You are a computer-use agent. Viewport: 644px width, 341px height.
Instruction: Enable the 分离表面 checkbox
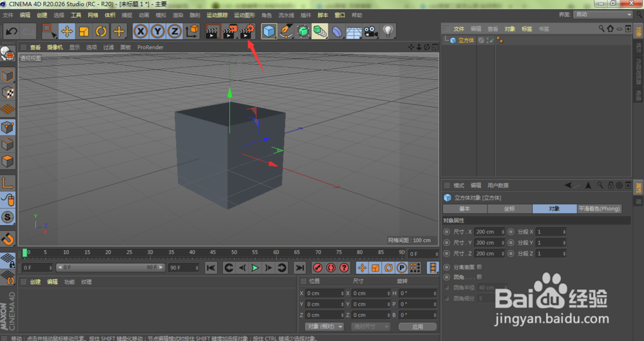(479, 267)
